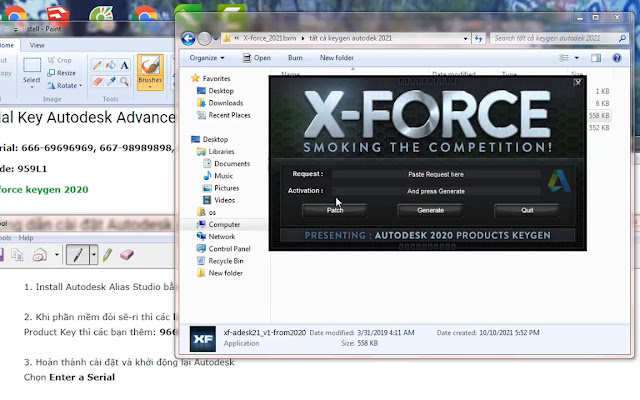Click the Explorer forward navigation arrow
The height and width of the screenshot is (400, 640).
(204, 39)
